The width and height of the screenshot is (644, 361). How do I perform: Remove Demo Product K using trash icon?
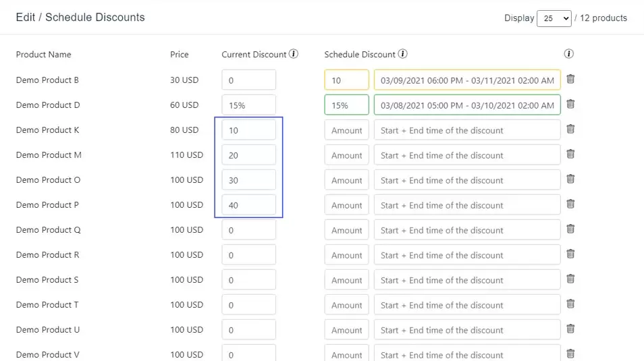click(570, 129)
